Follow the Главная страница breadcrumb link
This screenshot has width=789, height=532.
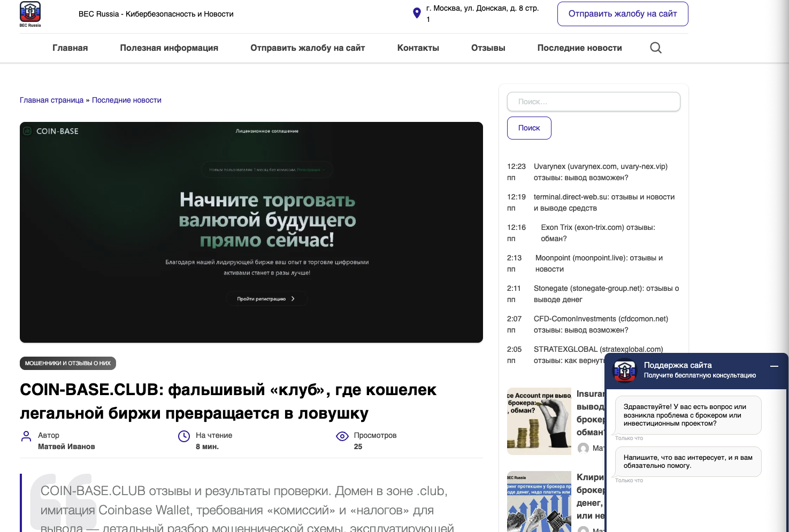[51, 100]
